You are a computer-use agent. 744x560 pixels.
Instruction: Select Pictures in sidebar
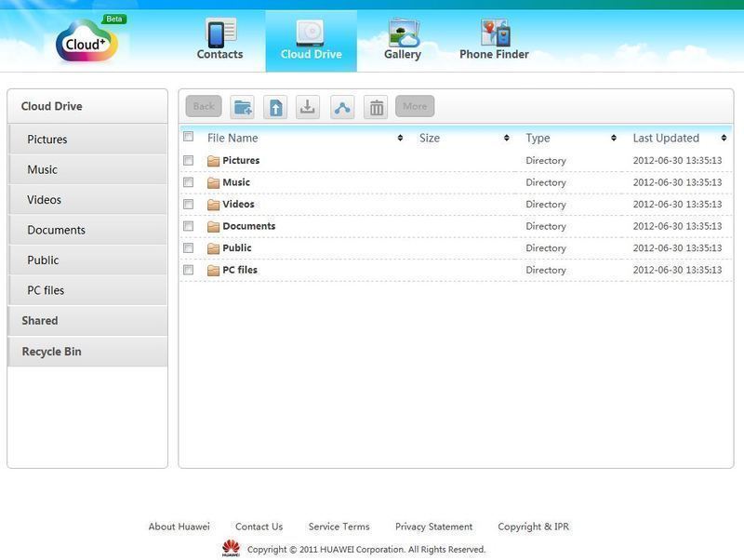click(x=87, y=140)
